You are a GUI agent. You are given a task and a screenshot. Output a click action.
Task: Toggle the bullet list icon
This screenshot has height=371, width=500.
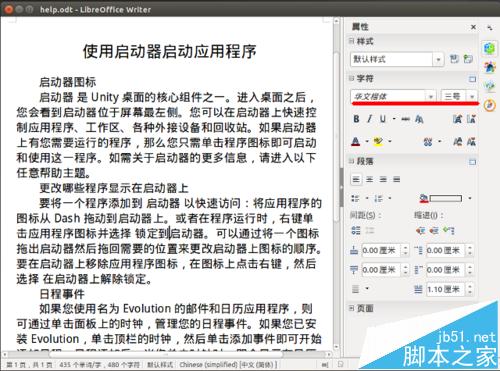click(355, 199)
